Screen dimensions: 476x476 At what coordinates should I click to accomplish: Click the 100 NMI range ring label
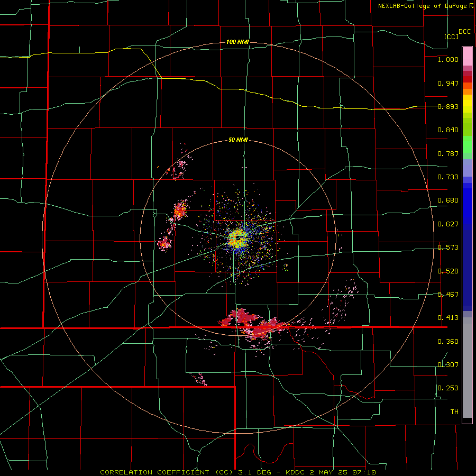click(237, 42)
